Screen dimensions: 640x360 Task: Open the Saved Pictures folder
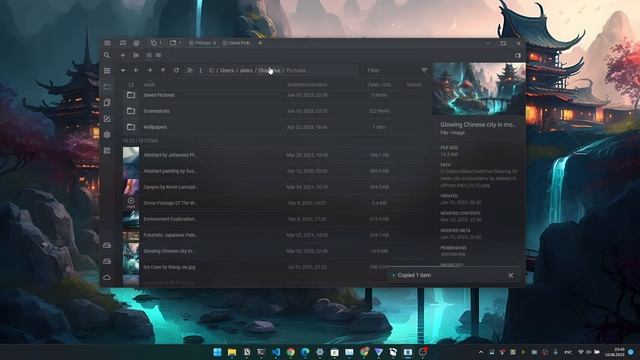[x=274, y=95]
